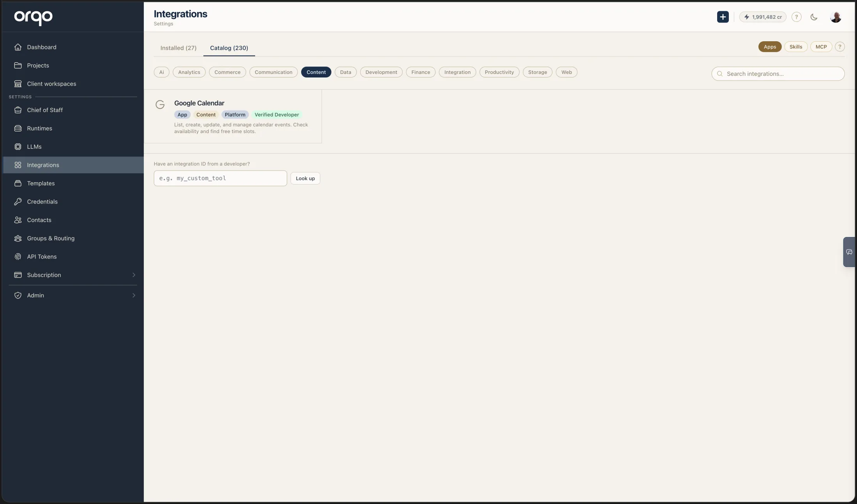Filter by the Integration category
Screen dimensions: 857x504
(x=457, y=72)
